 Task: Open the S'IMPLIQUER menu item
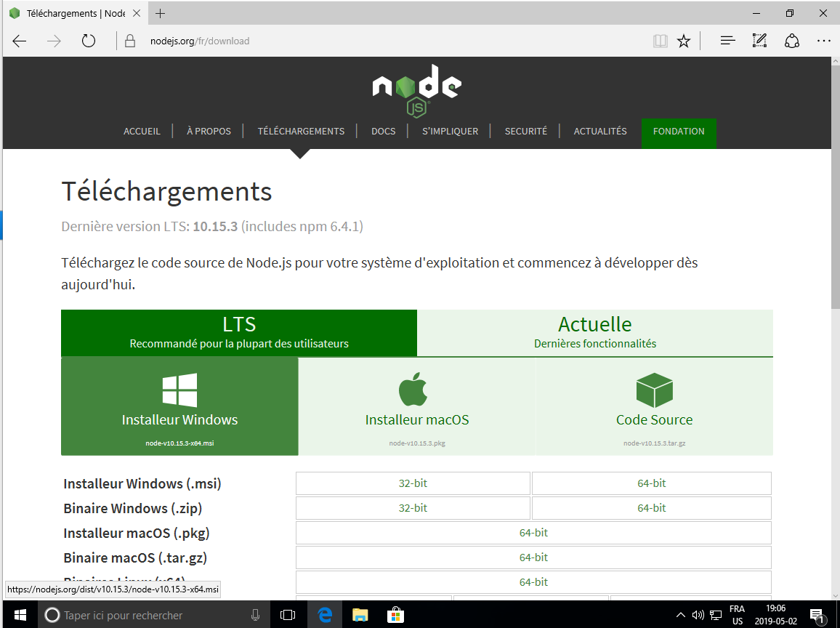click(x=450, y=132)
